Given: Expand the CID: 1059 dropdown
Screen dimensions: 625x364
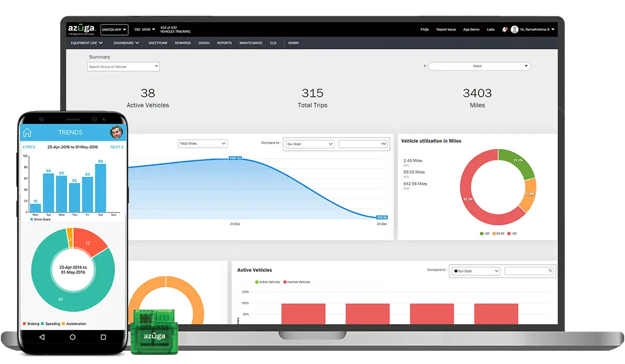Looking at the screenshot, I should pyautogui.click(x=145, y=29).
